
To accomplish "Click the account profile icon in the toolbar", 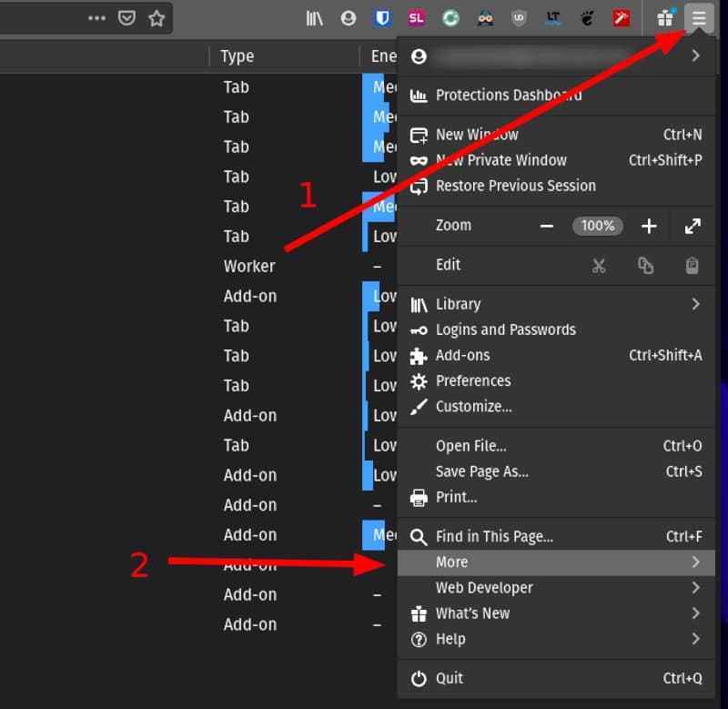I will tap(349, 17).
